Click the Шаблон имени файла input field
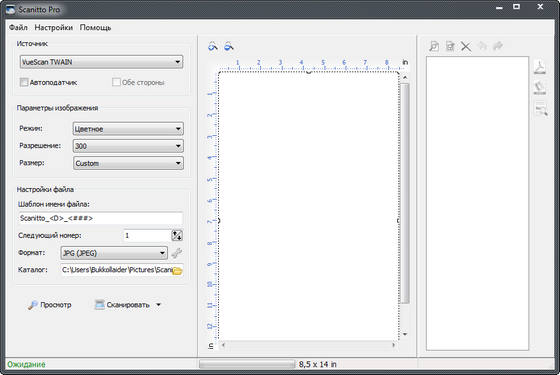The height and width of the screenshot is (375, 560). [100, 218]
